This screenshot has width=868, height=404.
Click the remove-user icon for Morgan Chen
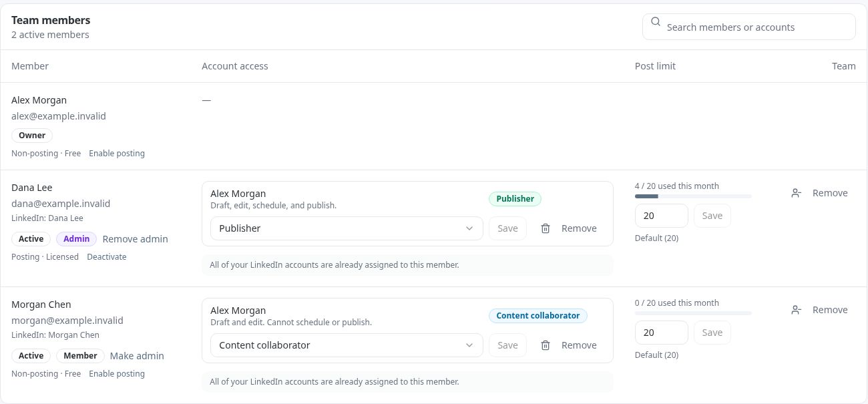tap(796, 310)
